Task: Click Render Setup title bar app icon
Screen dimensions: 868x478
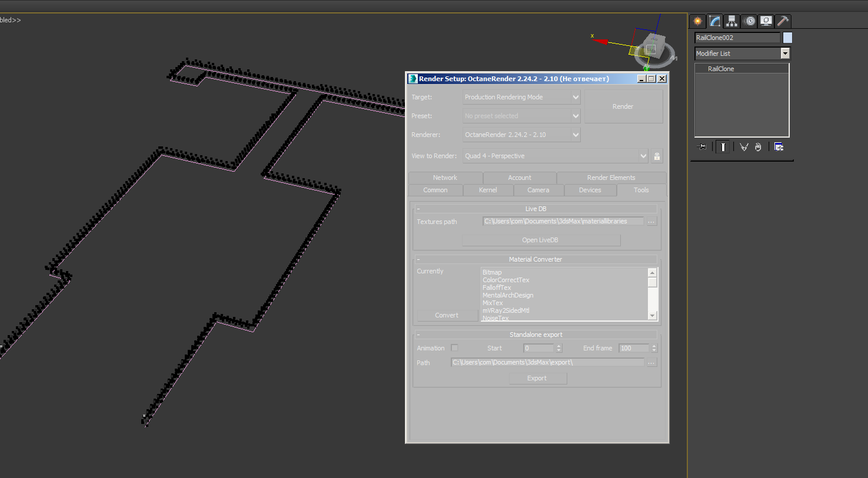Action: click(413, 79)
